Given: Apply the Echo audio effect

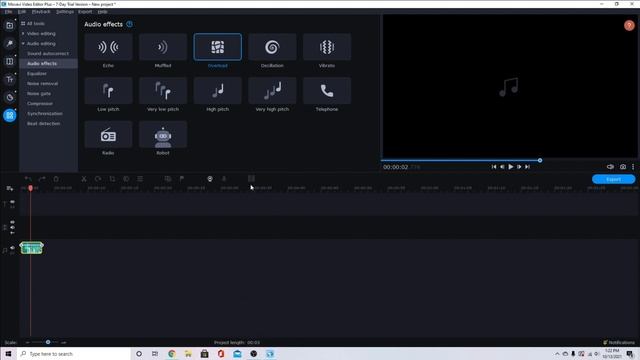Looking at the screenshot, I should pyautogui.click(x=108, y=47).
